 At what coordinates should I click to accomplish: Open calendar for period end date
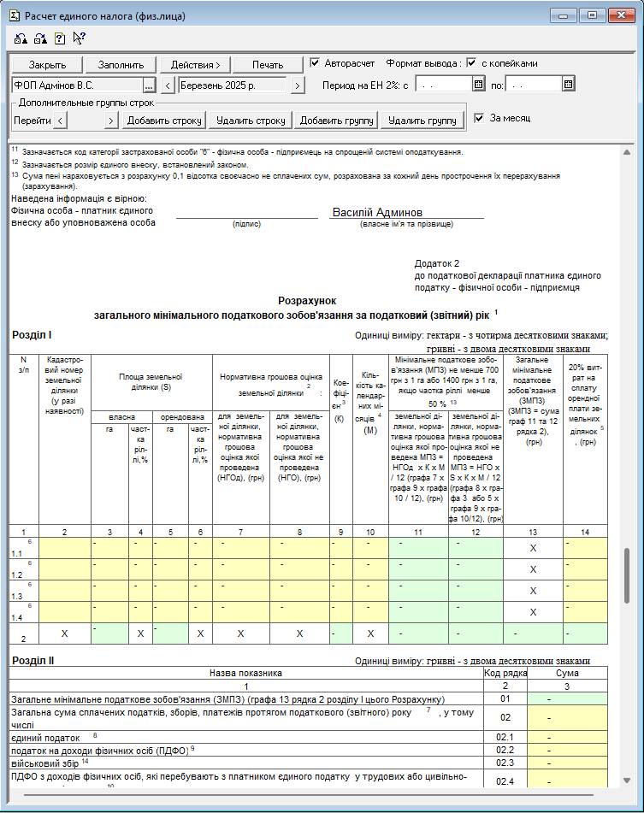click(568, 84)
